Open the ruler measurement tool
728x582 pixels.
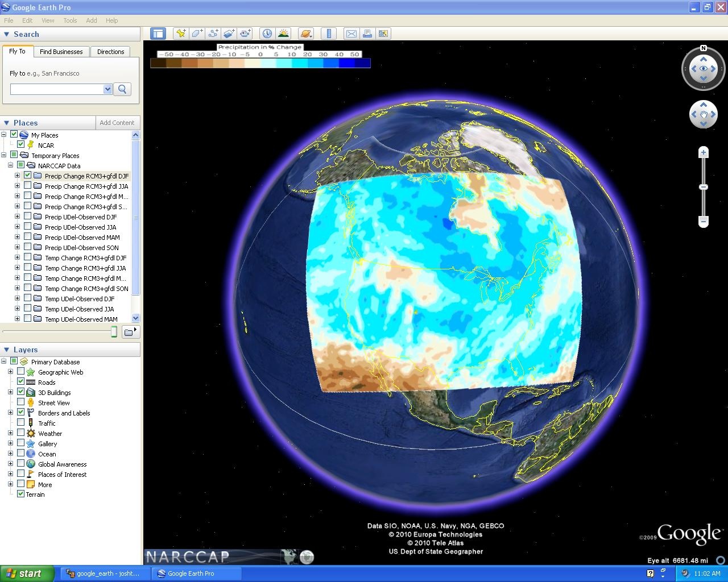tap(329, 34)
